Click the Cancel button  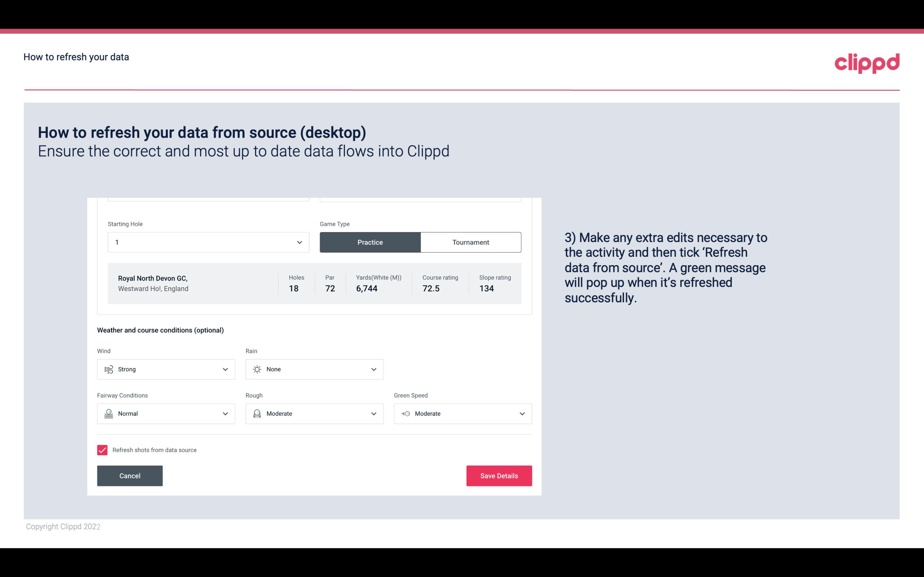[x=130, y=476]
